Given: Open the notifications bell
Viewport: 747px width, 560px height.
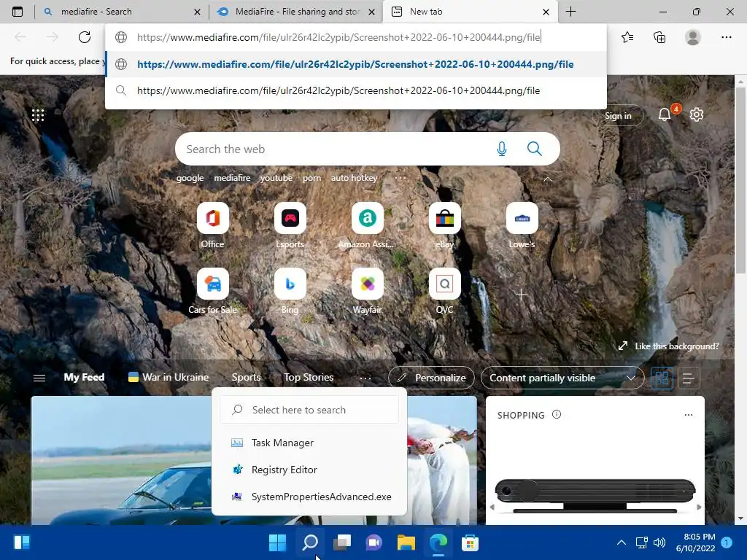Looking at the screenshot, I should click(664, 114).
